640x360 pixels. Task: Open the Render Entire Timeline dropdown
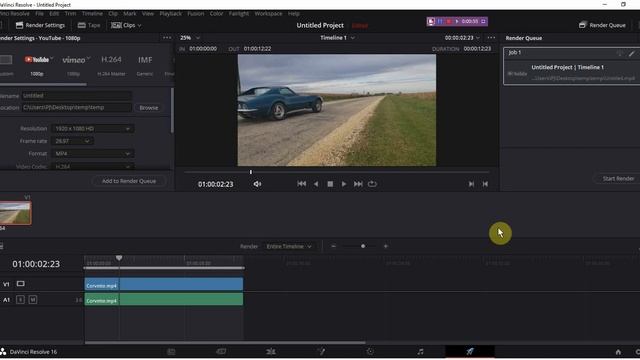tap(289, 247)
